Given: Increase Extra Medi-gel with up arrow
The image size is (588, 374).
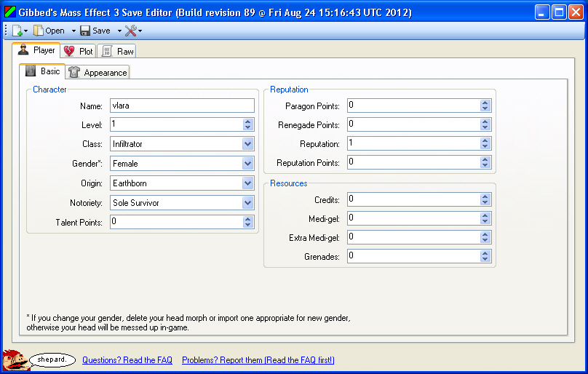Looking at the screenshot, I should (x=485, y=234).
